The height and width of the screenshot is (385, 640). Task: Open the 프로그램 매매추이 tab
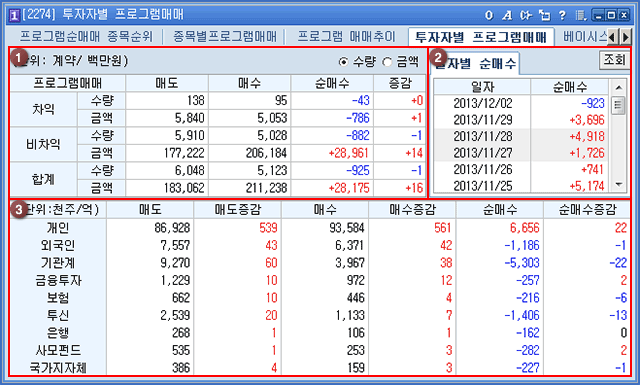pos(346,37)
